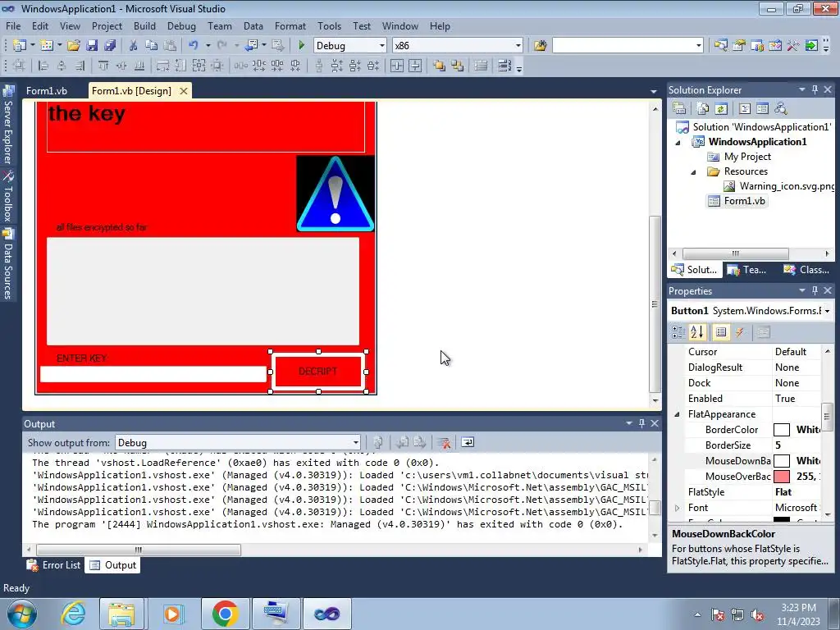Open the Properties Window toolbar icon

(739, 46)
